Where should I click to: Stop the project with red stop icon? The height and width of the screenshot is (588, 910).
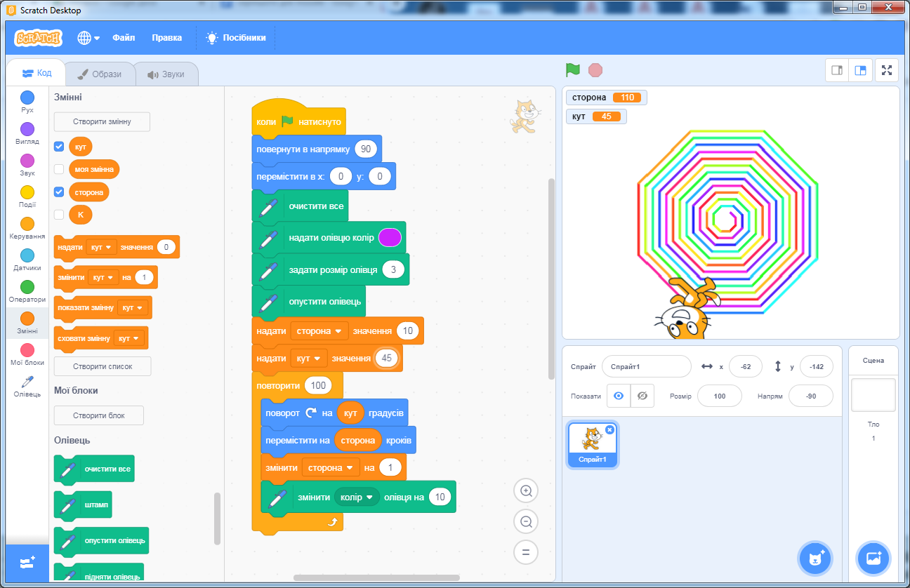595,70
